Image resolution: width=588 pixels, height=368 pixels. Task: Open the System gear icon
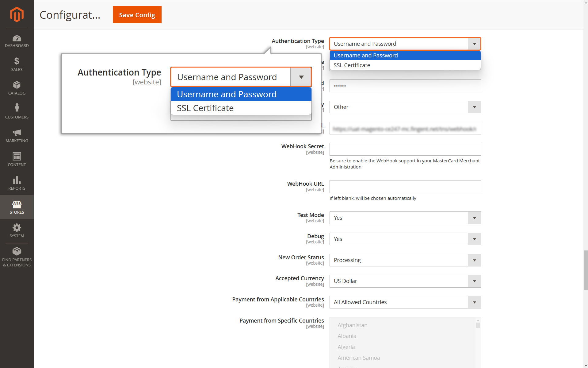point(17,231)
